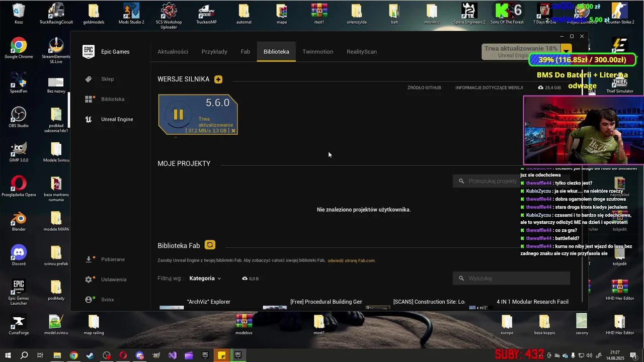
Task: Select the goldmodels desktop folder
Action: tap(94, 14)
